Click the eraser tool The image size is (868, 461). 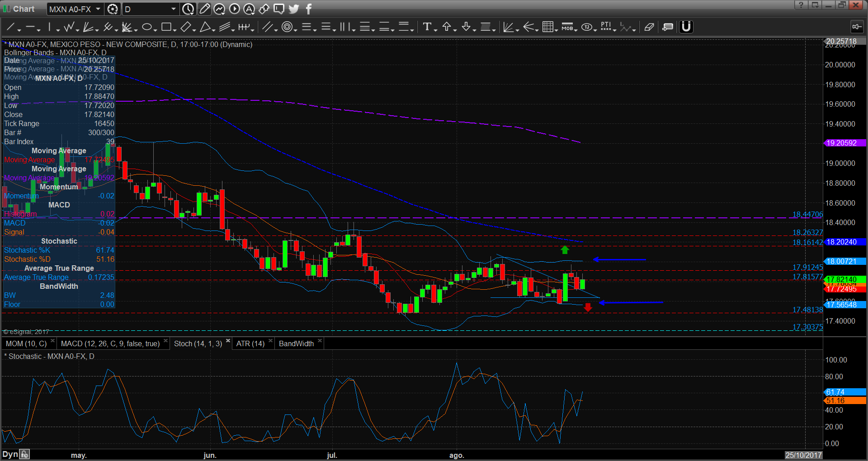pos(649,27)
